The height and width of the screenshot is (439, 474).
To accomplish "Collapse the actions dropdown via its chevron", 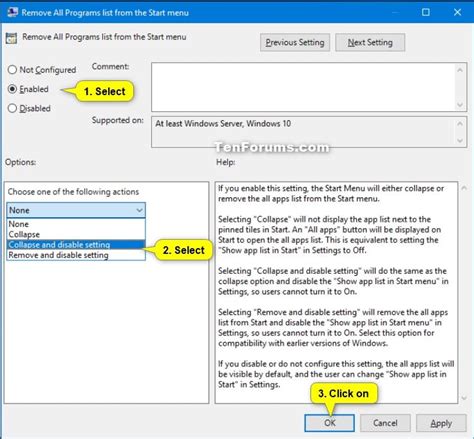I will pyautogui.click(x=139, y=210).
